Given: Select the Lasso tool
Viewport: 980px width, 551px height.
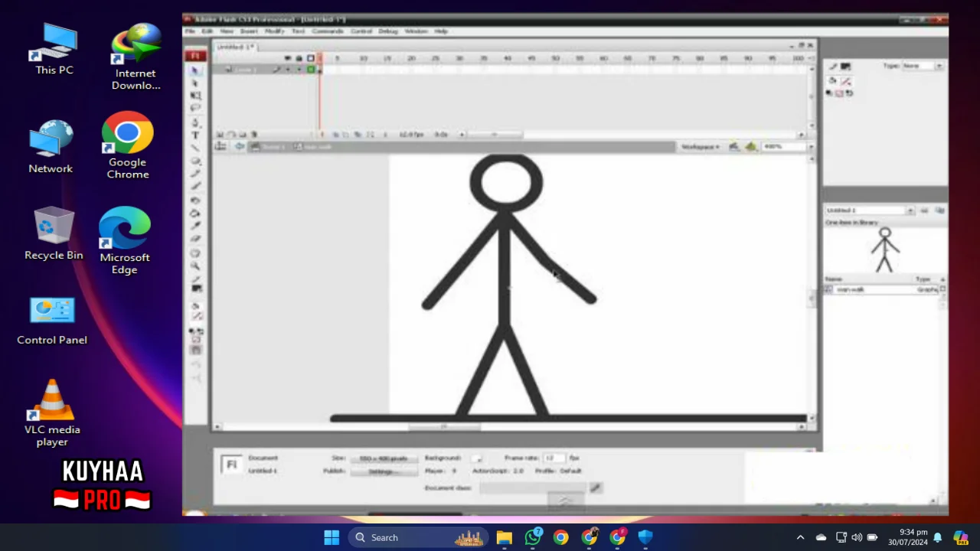Looking at the screenshot, I should click(x=195, y=108).
